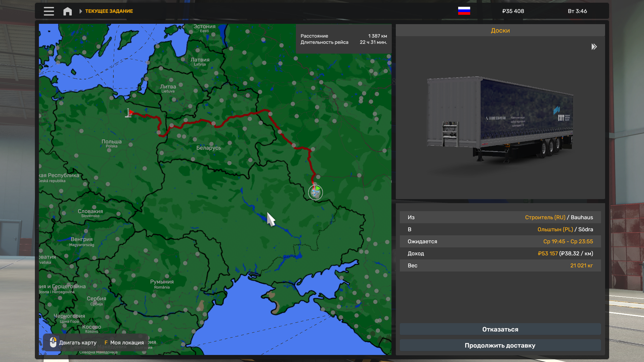Screen dimensions: 644x362
Task: Click the Сербия label on map
Action: coord(96,299)
